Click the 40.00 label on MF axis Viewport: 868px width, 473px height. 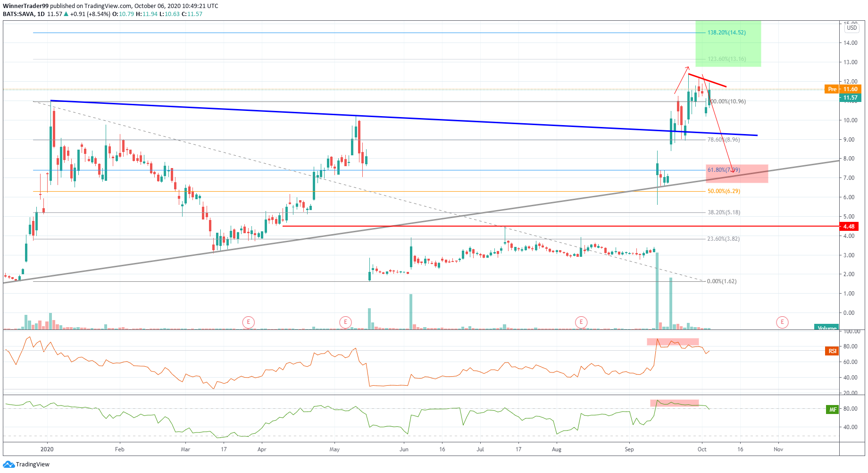coord(851,427)
